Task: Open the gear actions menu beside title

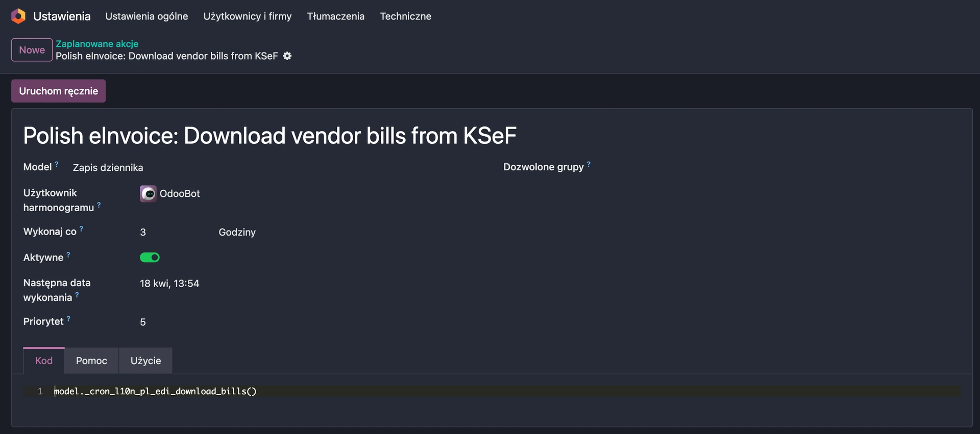Action: (x=287, y=56)
